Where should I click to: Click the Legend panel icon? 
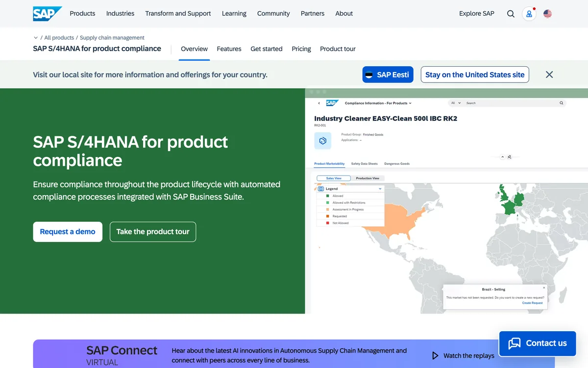pyautogui.click(x=321, y=188)
